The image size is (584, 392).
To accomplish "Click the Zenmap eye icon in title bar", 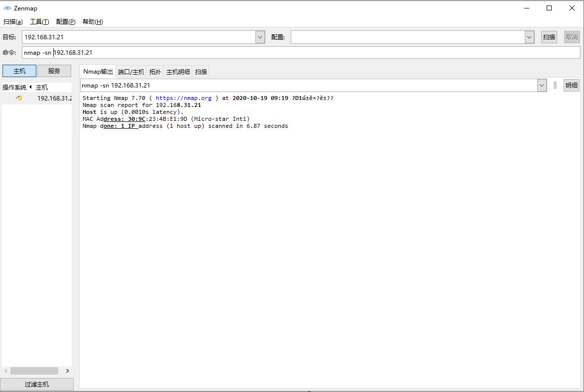I will pyautogui.click(x=7, y=8).
